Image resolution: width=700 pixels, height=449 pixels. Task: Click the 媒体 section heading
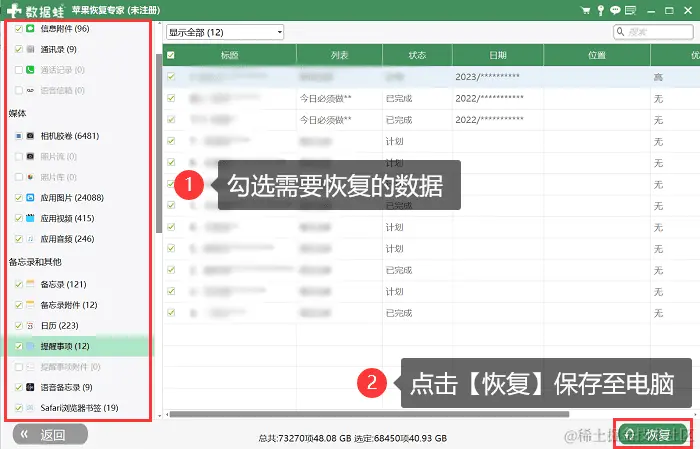click(17, 113)
